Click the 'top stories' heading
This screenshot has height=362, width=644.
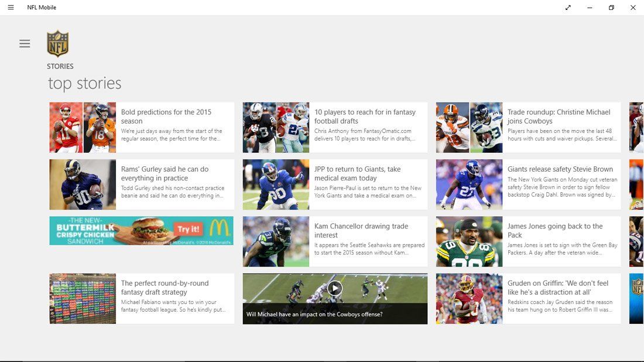coord(84,83)
